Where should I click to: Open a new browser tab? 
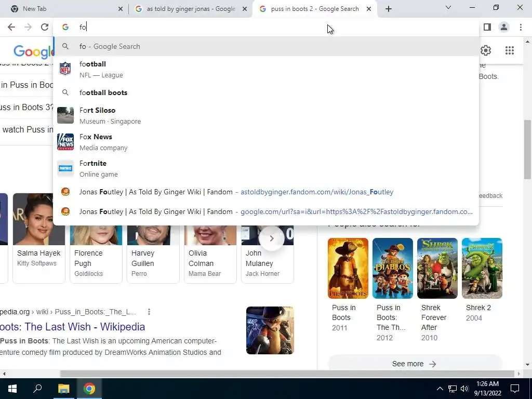pos(389,9)
